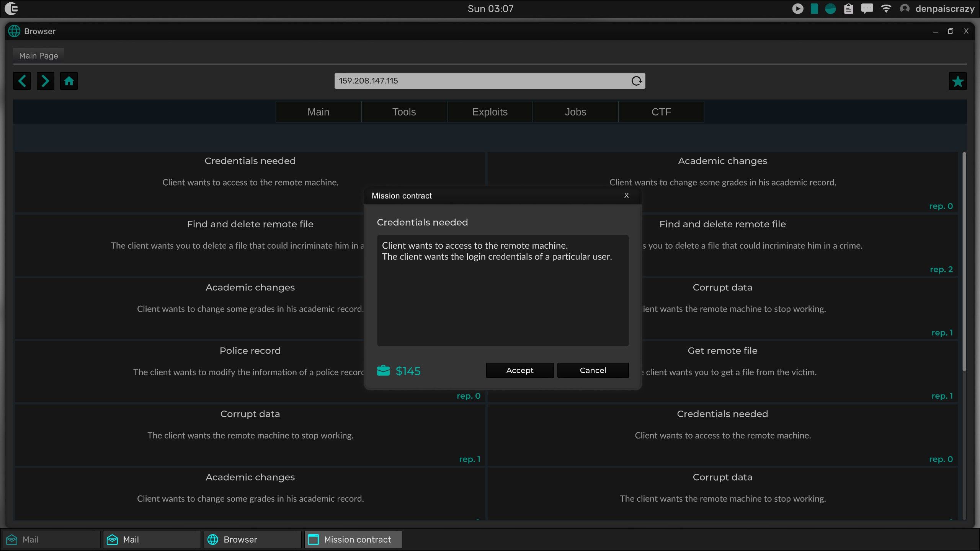Viewport: 980px width, 551px height.
Task: Click the browser back arrow
Action: coord(22,81)
